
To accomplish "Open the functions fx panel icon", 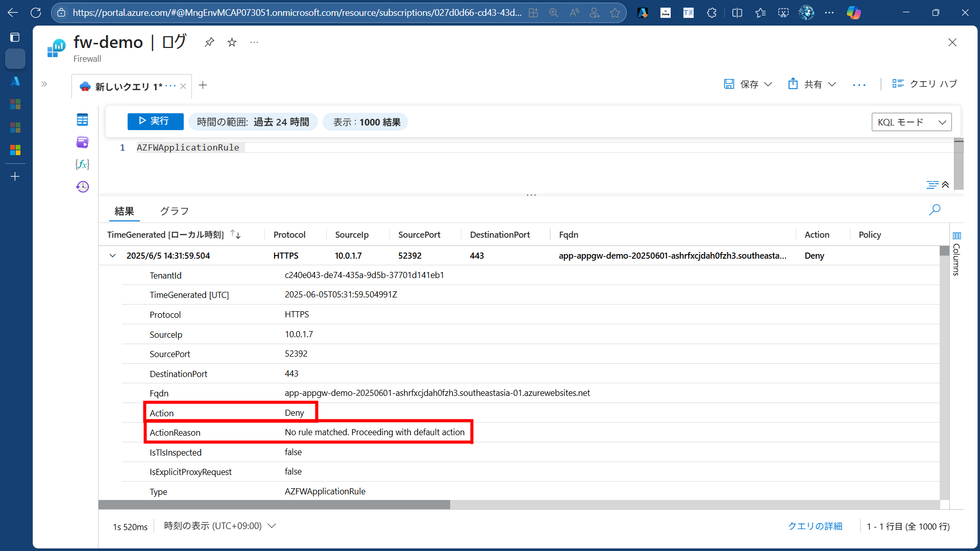I will pos(82,164).
